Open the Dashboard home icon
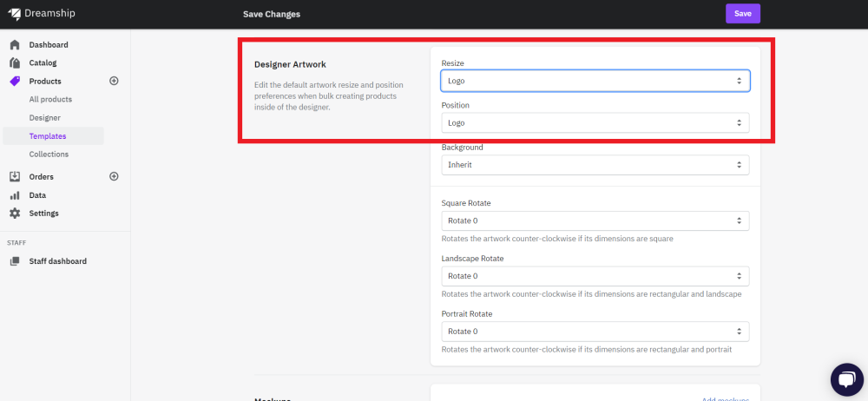Screen dimensions: 868x401 click(15, 45)
